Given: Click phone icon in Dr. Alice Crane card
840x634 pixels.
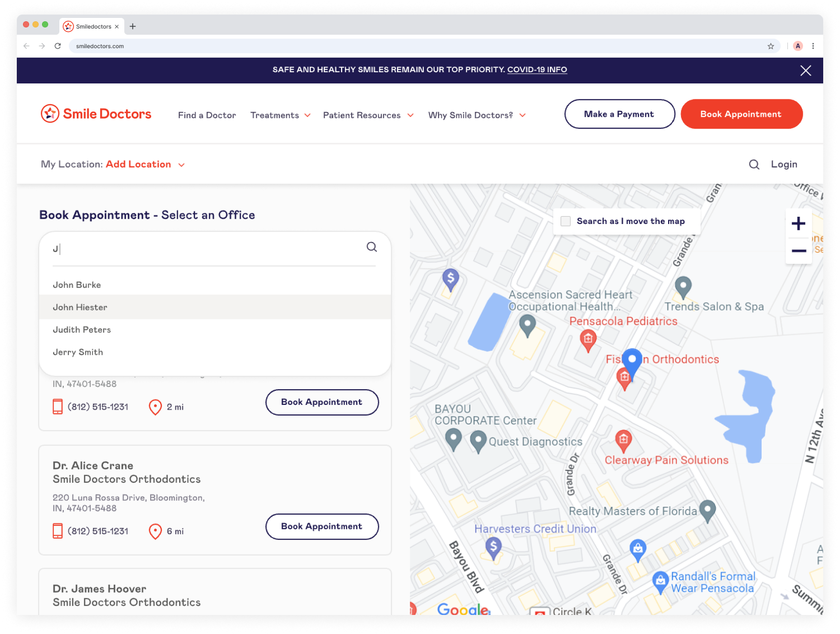Looking at the screenshot, I should (58, 531).
